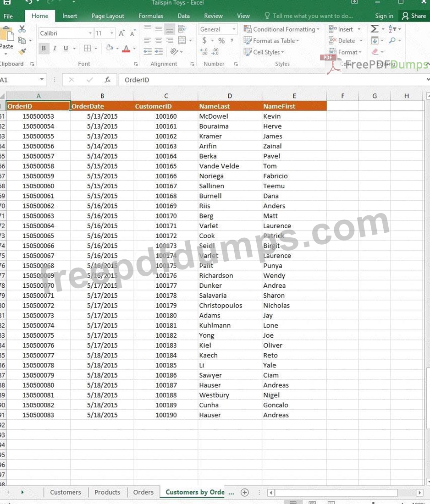Toggle center horizontal alignment
This screenshot has height=504, width=430.
point(159,40)
